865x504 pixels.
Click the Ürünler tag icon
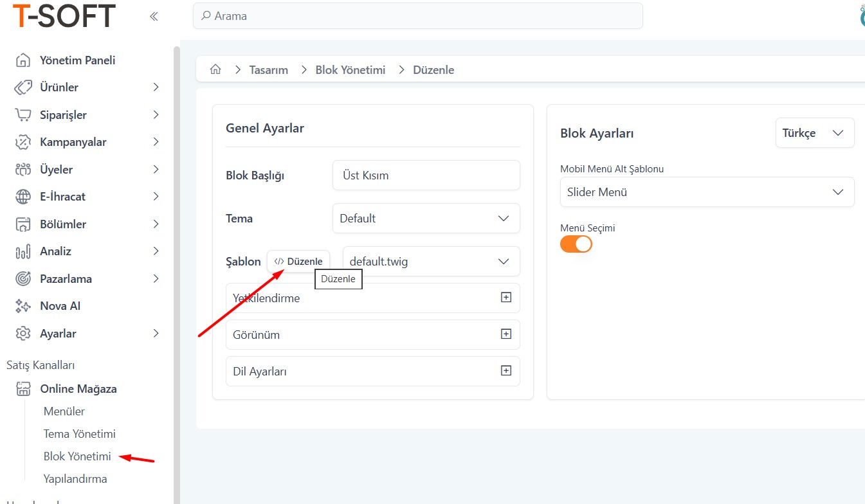pos(23,87)
